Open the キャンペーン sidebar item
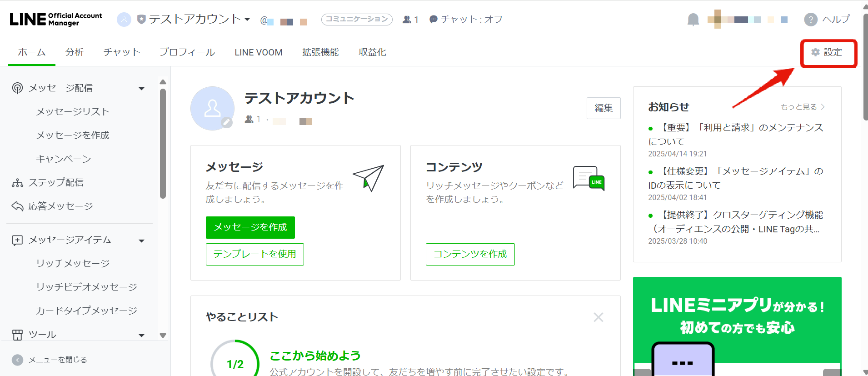This screenshot has height=376, width=868. [64, 159]
